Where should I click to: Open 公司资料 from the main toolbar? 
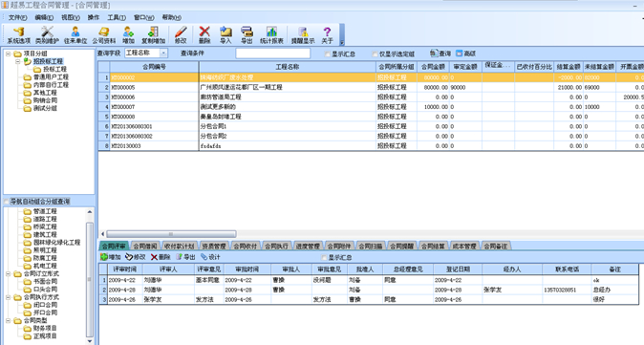pos(103,35)
